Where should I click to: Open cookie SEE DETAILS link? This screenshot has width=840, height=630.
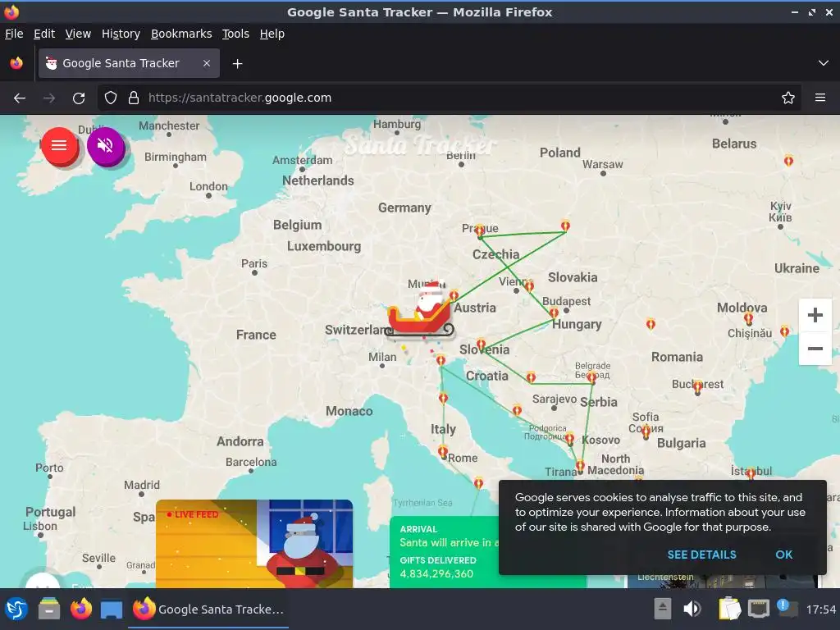(701, 555)
